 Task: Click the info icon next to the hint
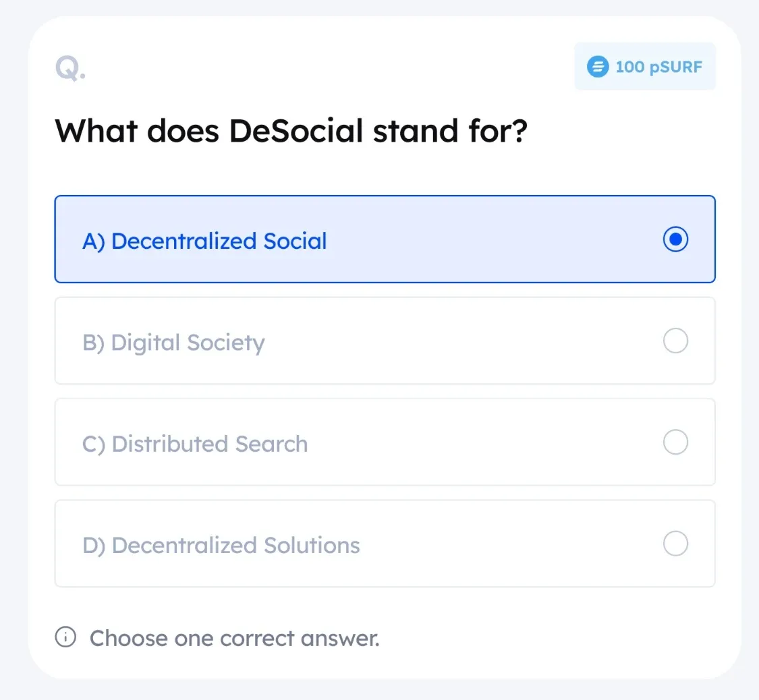coord(65,637)
